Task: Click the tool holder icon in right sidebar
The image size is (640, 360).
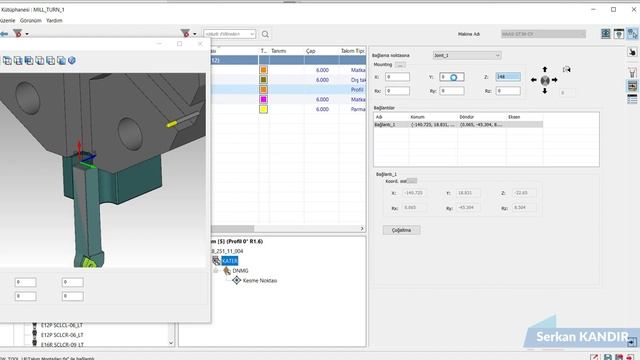Action: click(632, 73)
